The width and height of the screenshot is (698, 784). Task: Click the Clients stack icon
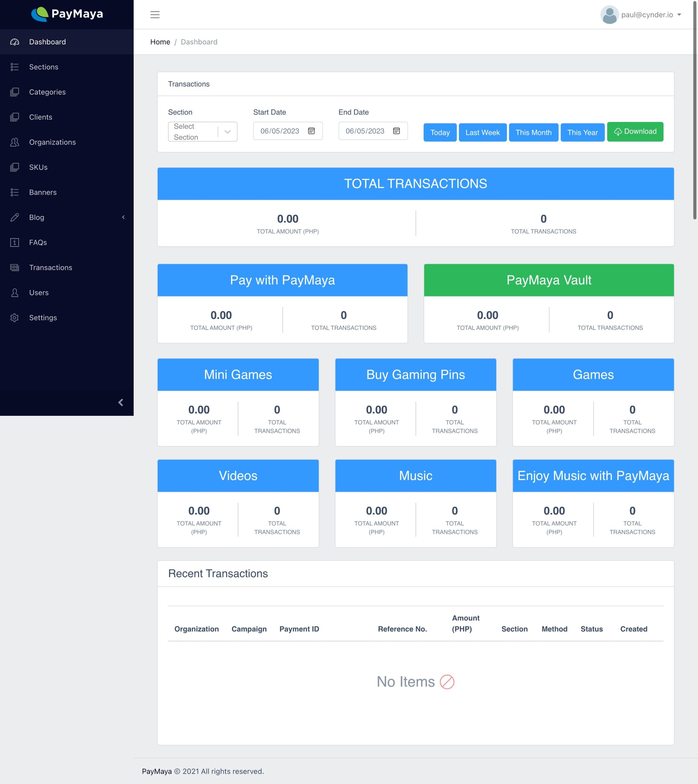[x=15, y=117]
